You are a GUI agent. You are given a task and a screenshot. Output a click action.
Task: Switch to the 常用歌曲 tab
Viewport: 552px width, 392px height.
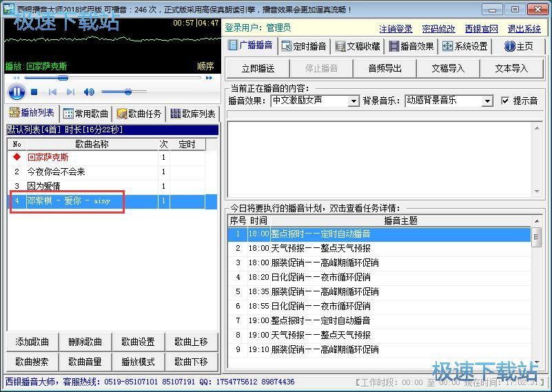(86, 114)
